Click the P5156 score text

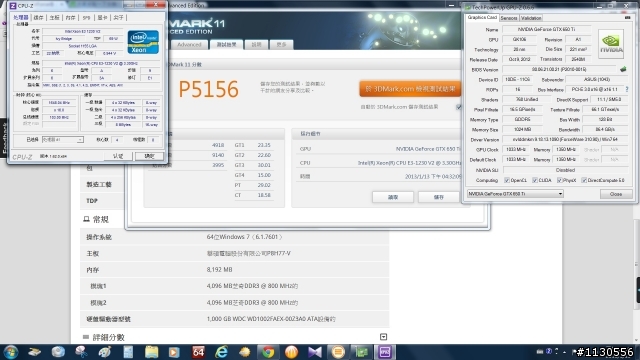coord(209,89)
